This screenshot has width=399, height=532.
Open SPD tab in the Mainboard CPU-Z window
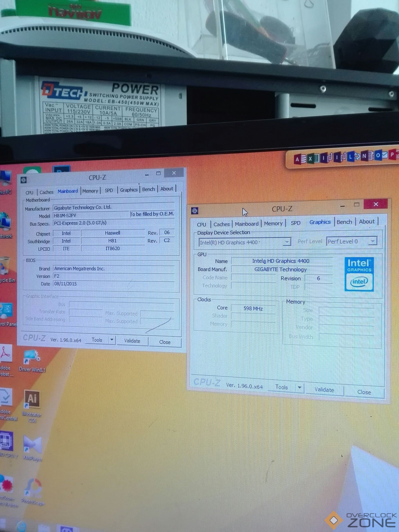109,190
